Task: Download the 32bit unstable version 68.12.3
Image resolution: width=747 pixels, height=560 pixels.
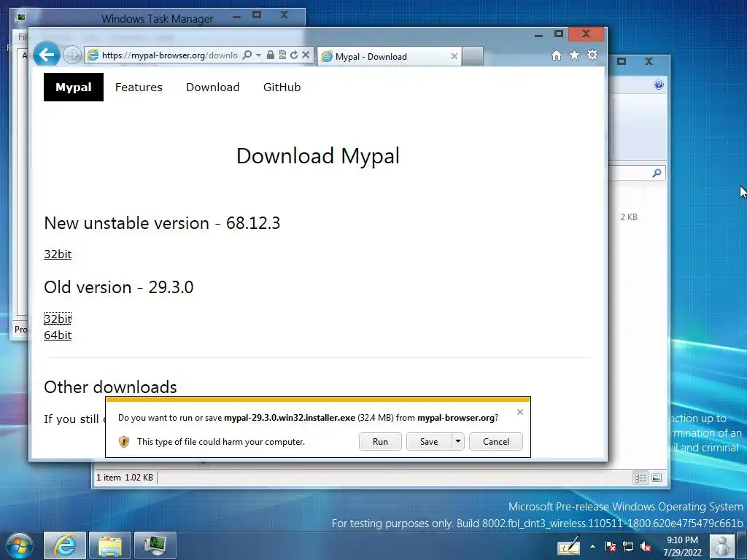Action: tap(58, 254)
